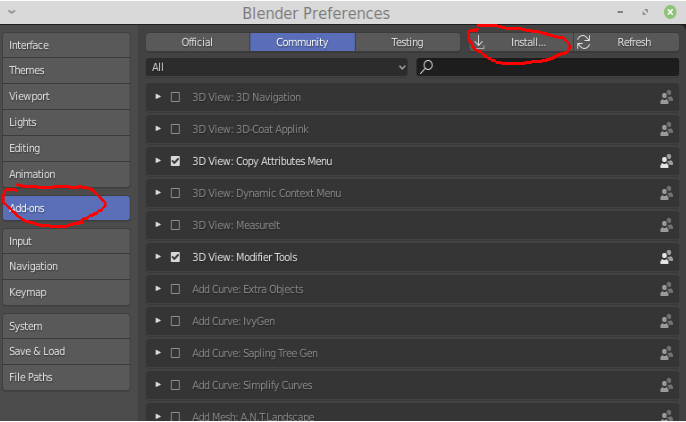The width and height of the screenshot is (686, 422).
Task: Maximize the Blender Preferences window
Action: pyautogui.click(x=645, y=12)
